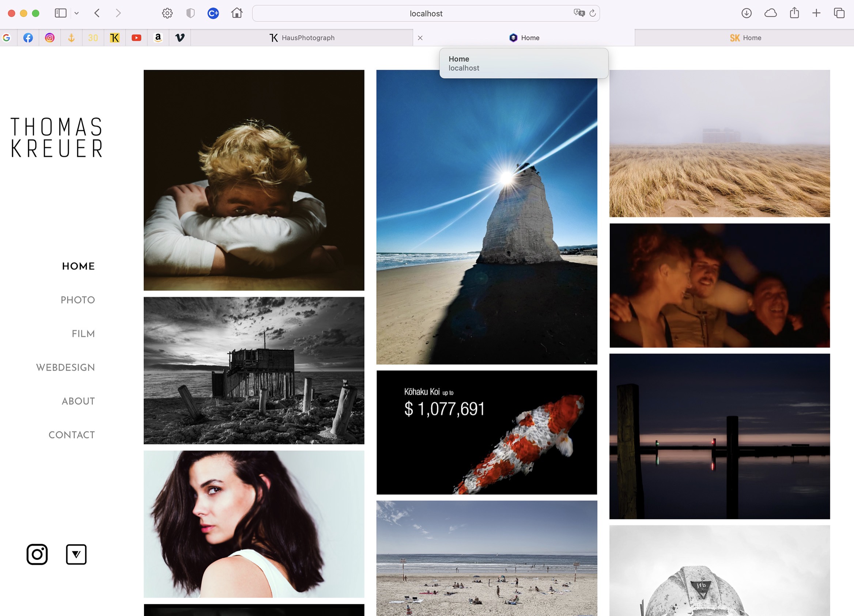Switch to the SK Home tab
Viewport: 854px width, 616px height.
point(744,38)
